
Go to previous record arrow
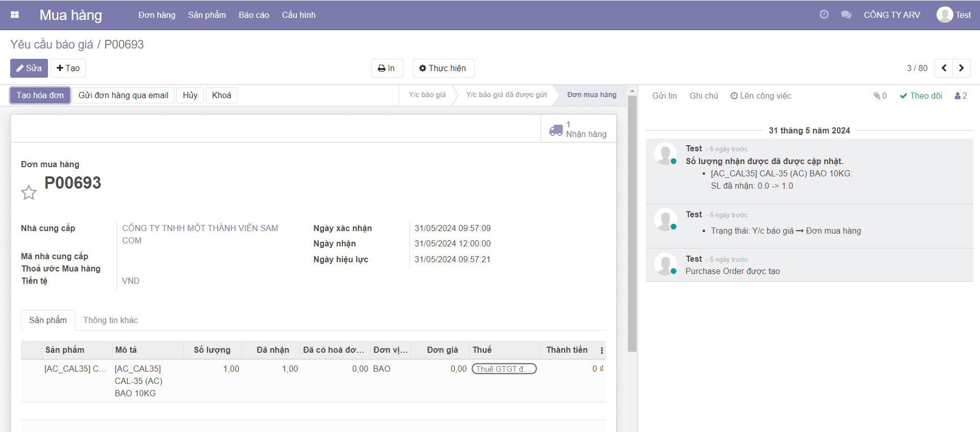click(944, 68)
